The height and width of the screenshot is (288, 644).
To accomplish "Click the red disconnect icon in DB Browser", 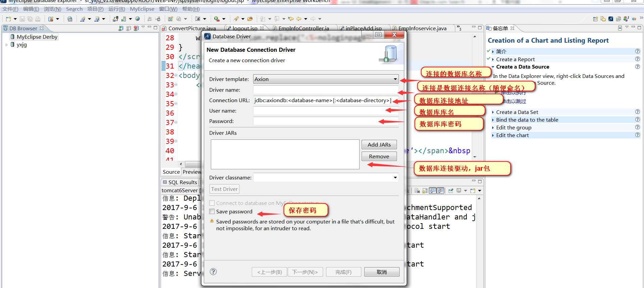I will point(136,29).
